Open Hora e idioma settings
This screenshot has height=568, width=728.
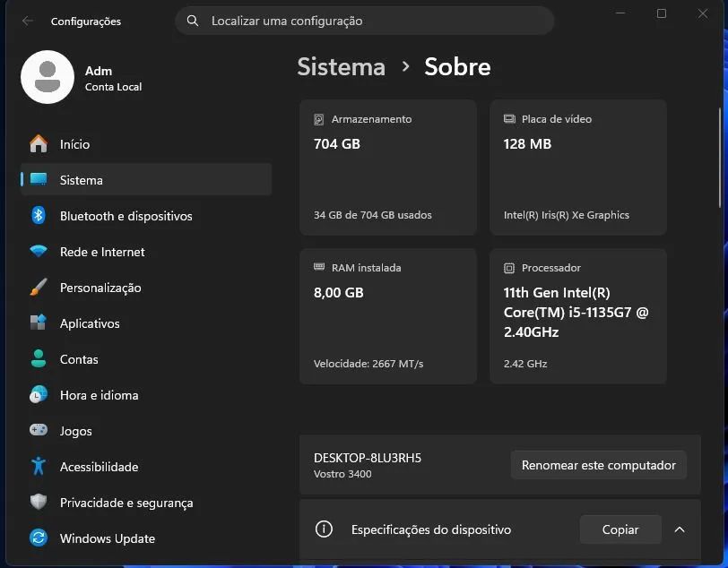pyautogui.click(x=146, y=395)
